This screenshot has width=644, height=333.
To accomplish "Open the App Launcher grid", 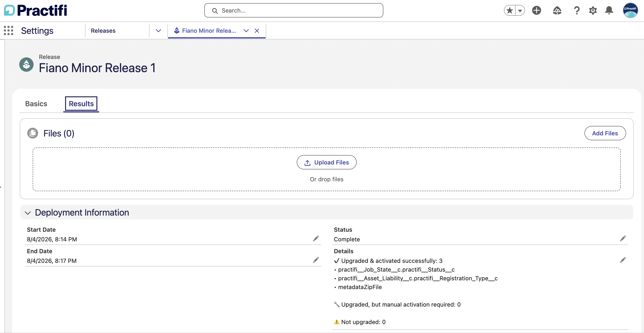I will click(x=9, y=30).
